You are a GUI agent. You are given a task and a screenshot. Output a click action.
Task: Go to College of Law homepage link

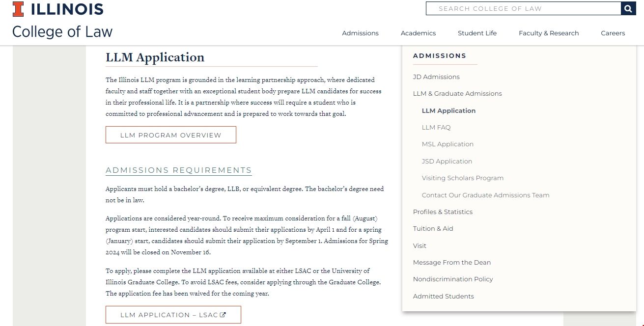point(62,31)
